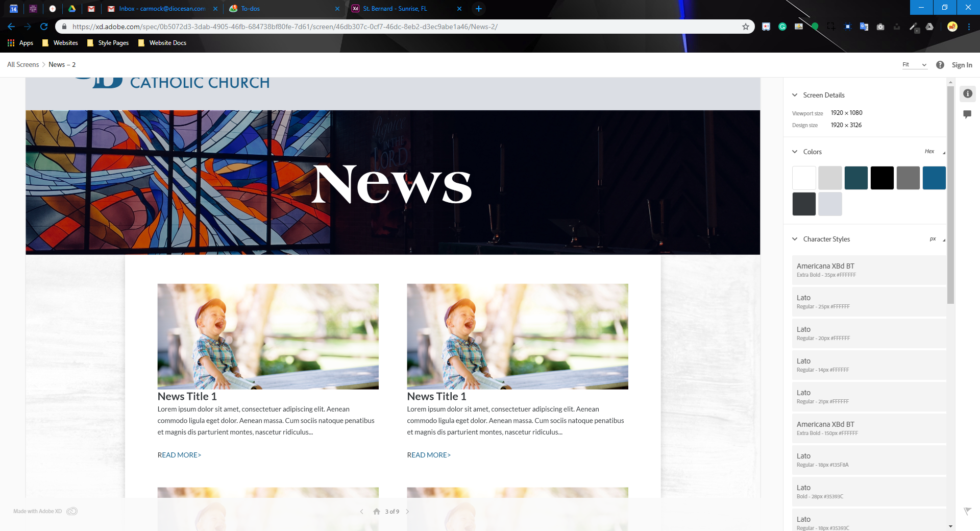Open the Hex color format dropdown
This screenshot has height=531, width=980.
click(935, 152)
